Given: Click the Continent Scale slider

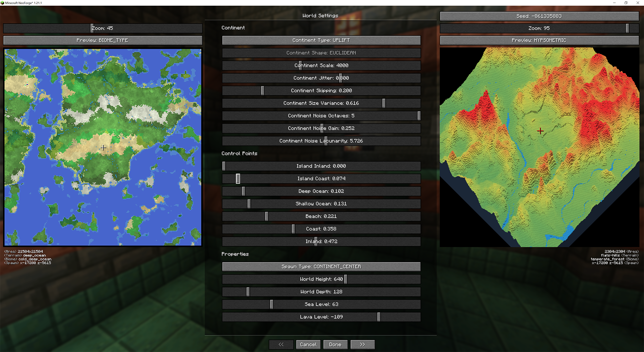Looking at the screenshot, I should pos(321,65).
